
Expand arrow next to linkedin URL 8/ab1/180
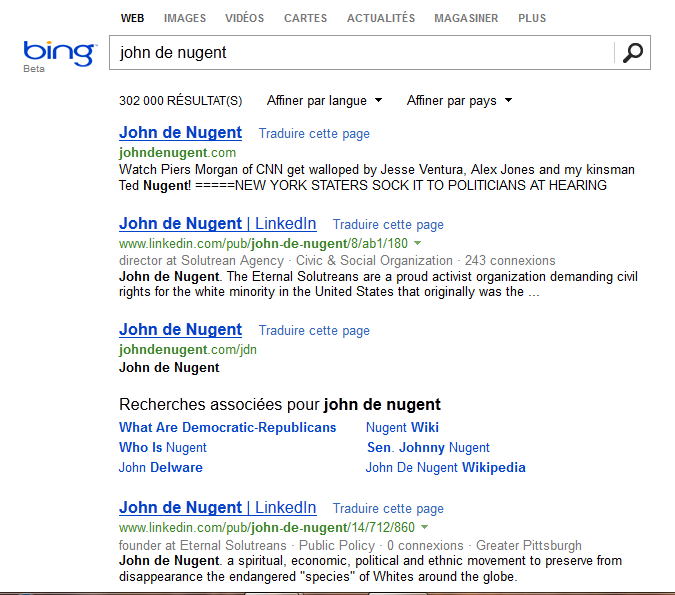(x=417, y=243)
